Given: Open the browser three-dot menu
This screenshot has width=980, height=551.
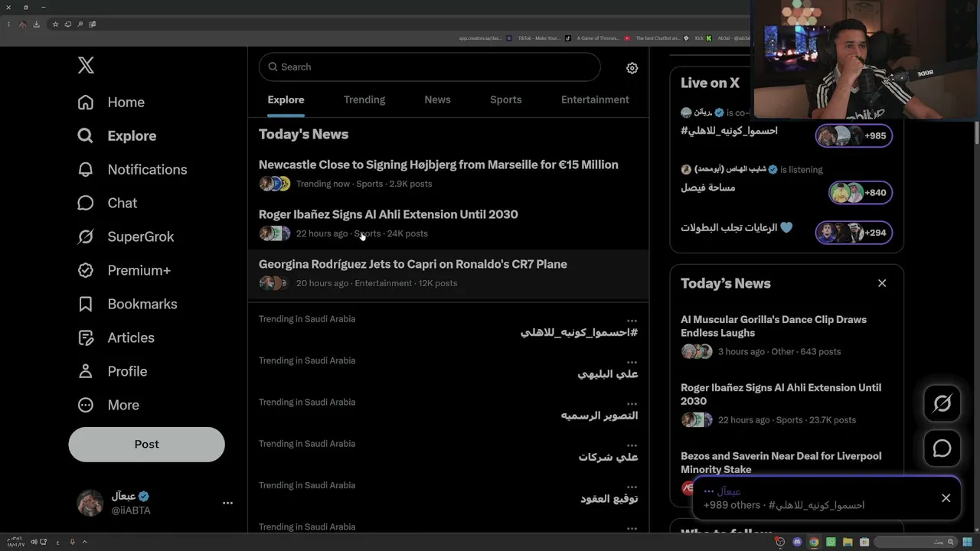Looking at the screenshot, I should pyautogui.click(x=8, y=24).
